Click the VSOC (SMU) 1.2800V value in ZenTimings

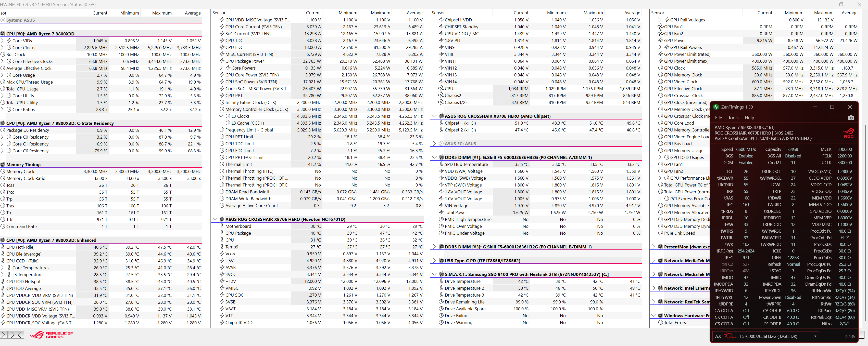(x=845, y=171)
